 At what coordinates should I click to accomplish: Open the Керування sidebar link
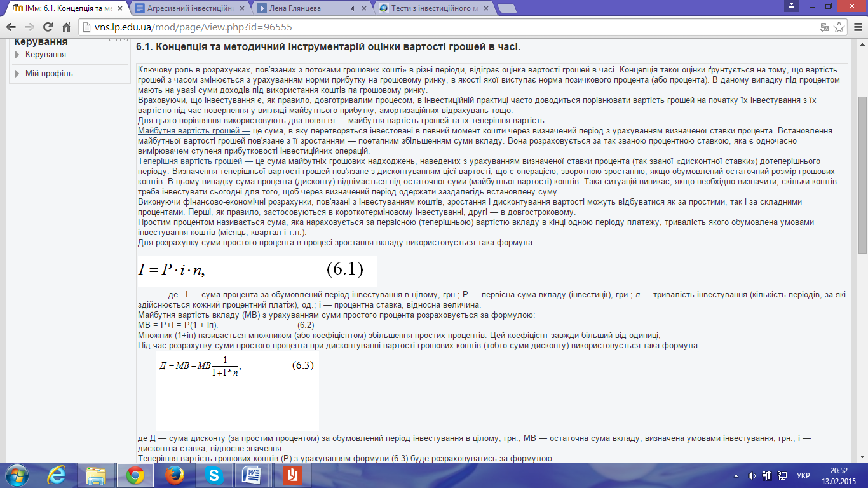click(x=46, y=55)
